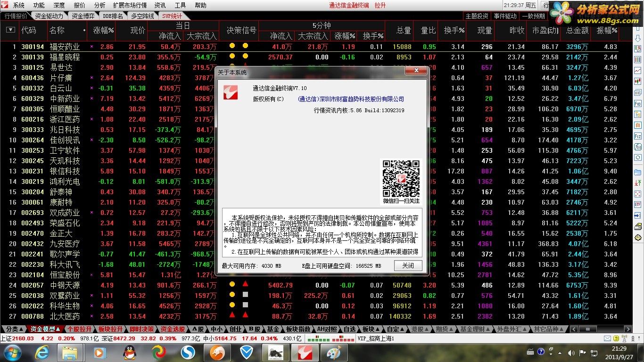Click the F12 icon in right sidebar

tap(637, 135)
